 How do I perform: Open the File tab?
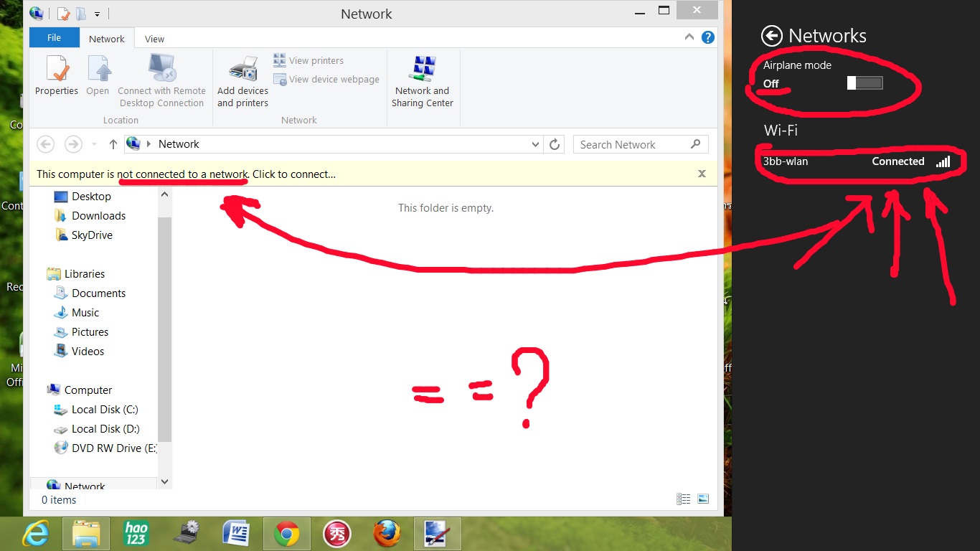55,38
